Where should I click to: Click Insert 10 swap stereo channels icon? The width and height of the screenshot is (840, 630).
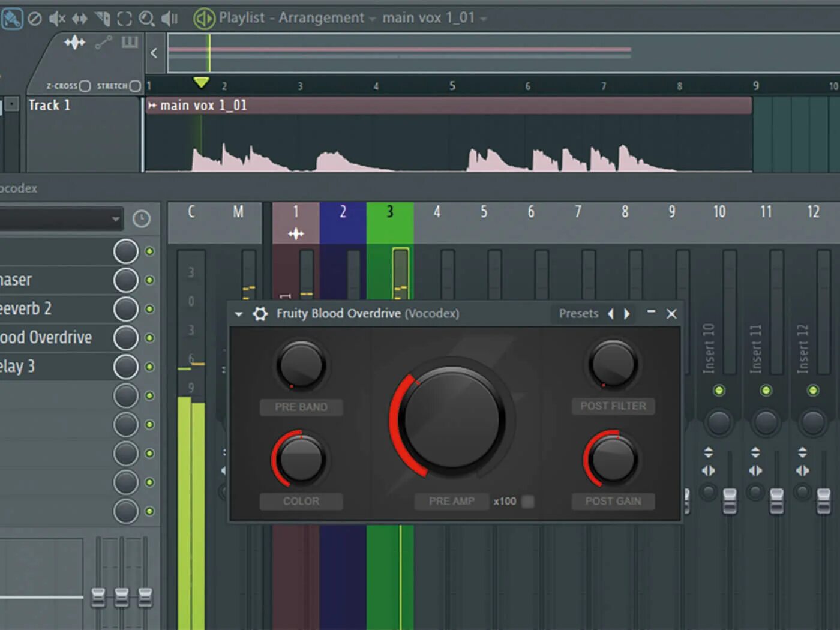pyautogui.click(x=709, y=470)
